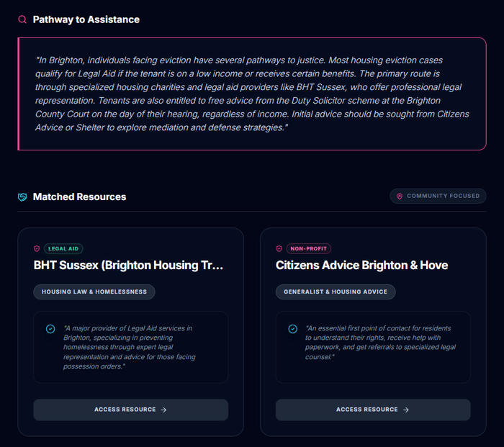Click the Matched Resources heading
This screenshot has height=447, width=504.
click(79, 197)
